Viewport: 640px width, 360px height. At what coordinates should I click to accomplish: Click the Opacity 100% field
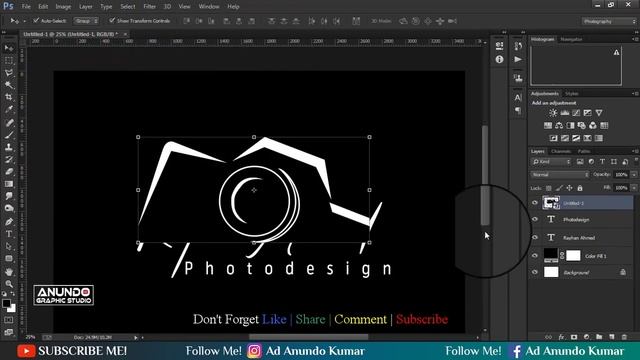click(621, 174)
